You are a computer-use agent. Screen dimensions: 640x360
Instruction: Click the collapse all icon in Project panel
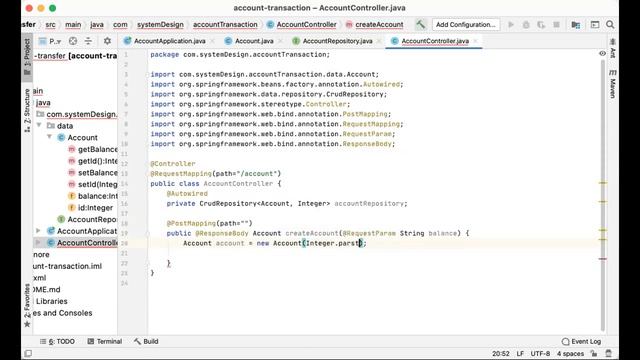pos(88,41)
